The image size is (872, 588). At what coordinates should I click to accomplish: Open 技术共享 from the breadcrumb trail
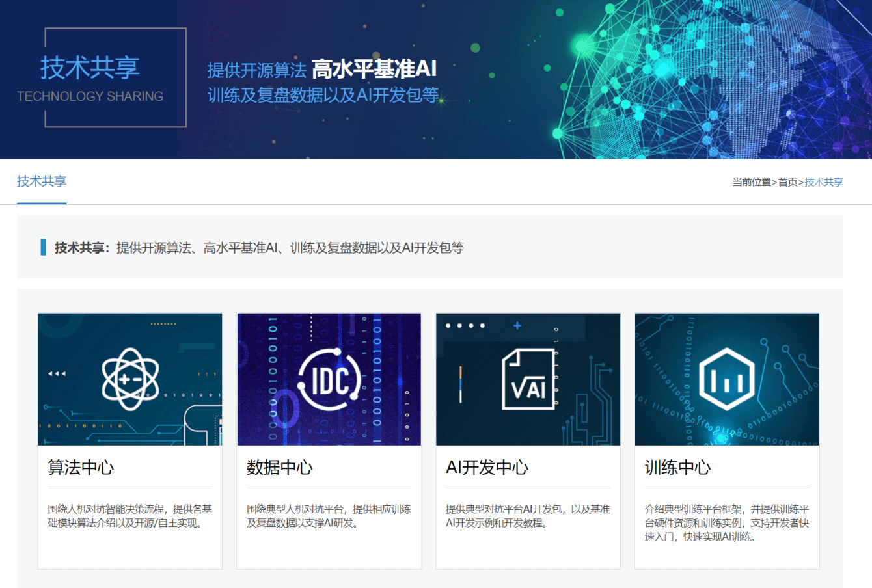coord(824,182)
